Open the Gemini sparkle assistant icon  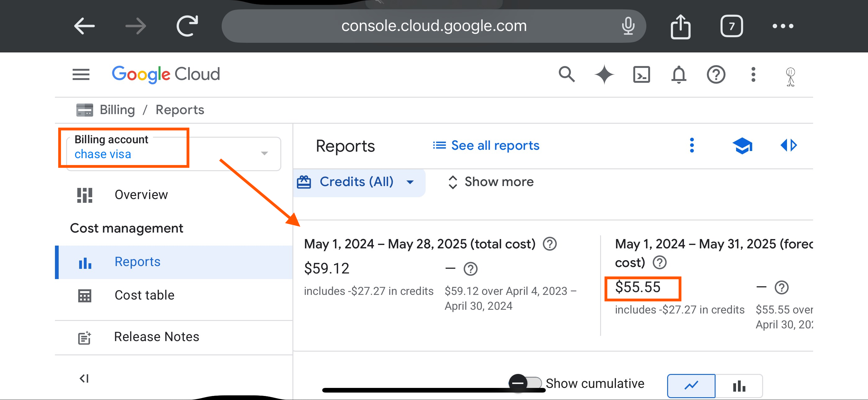604,74
